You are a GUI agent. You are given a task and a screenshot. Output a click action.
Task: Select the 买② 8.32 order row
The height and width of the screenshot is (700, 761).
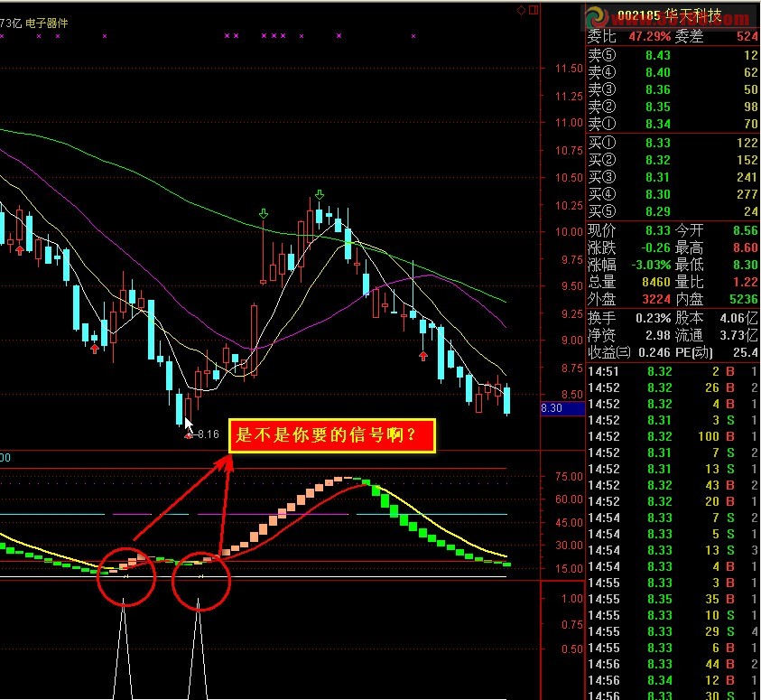pos(673,160)
